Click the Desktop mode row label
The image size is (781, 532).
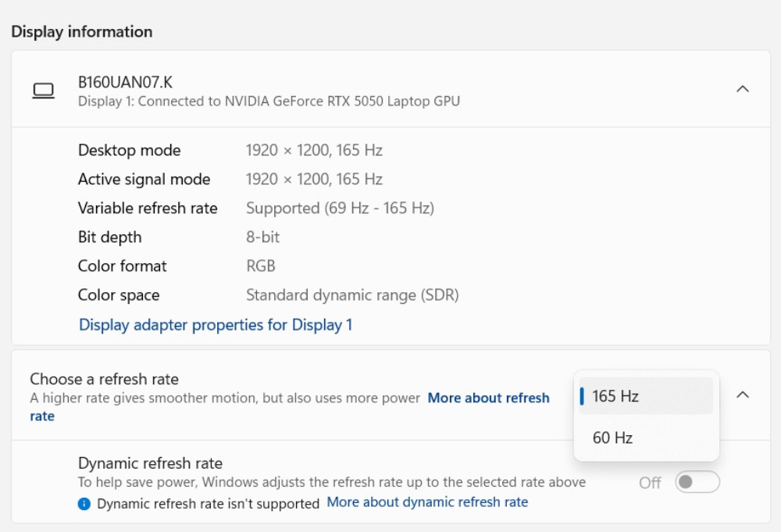(x=129, y=150)
